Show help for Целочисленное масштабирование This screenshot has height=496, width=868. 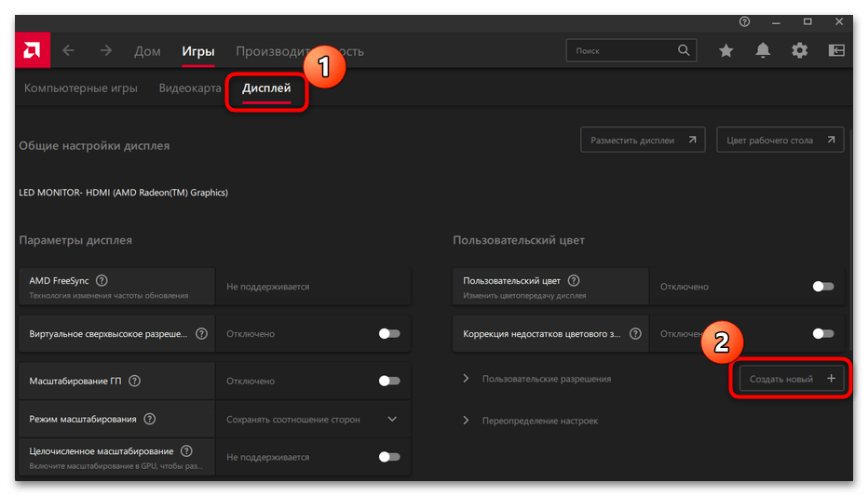tap(186, 450)
